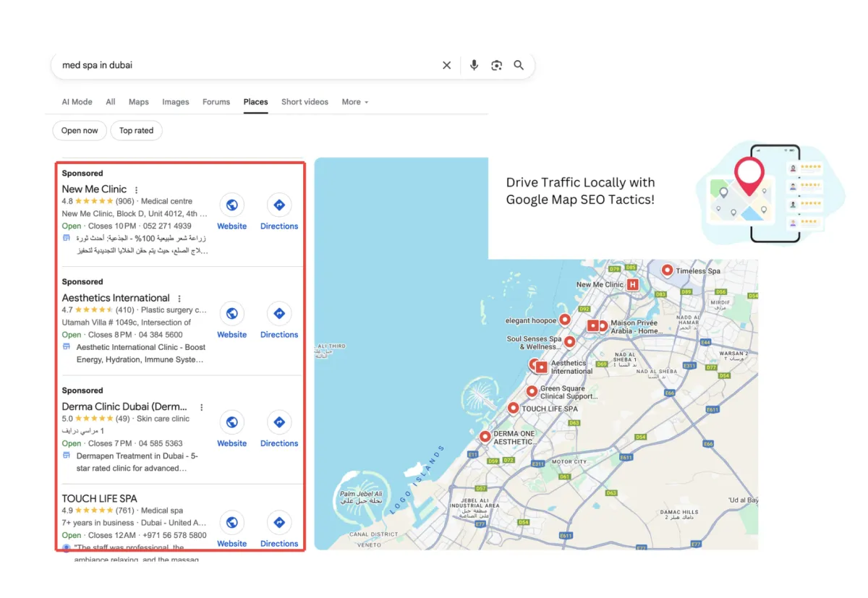Click phone number 052 271 4939
The width and height of the screenshot is (868, 598).
167,226
